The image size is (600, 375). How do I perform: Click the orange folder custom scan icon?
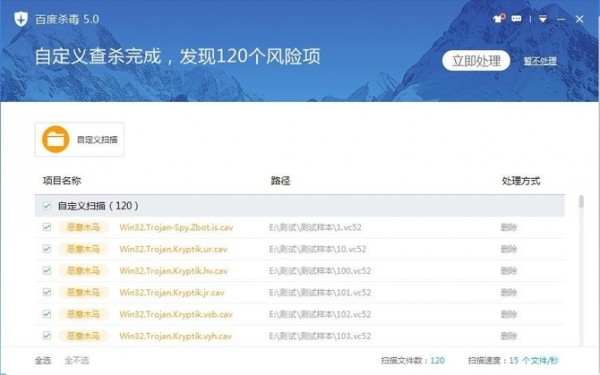55,139
